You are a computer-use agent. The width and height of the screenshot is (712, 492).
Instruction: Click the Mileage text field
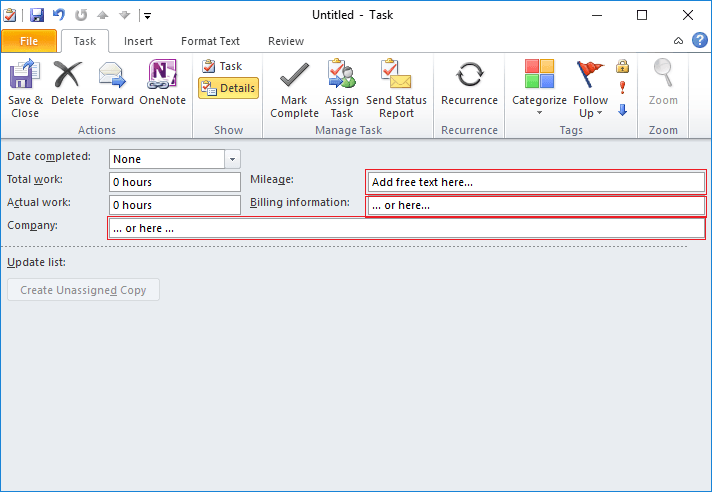(x=536, y=182)
